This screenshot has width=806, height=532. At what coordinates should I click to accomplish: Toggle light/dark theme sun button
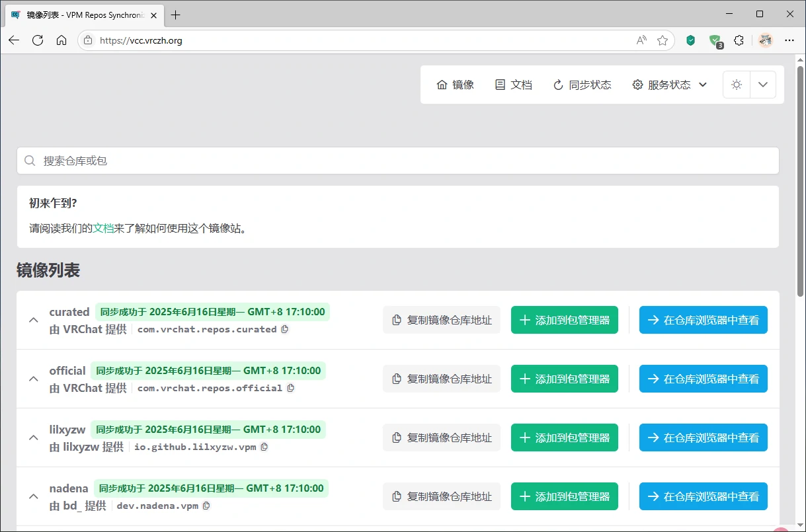click(737, 85)
